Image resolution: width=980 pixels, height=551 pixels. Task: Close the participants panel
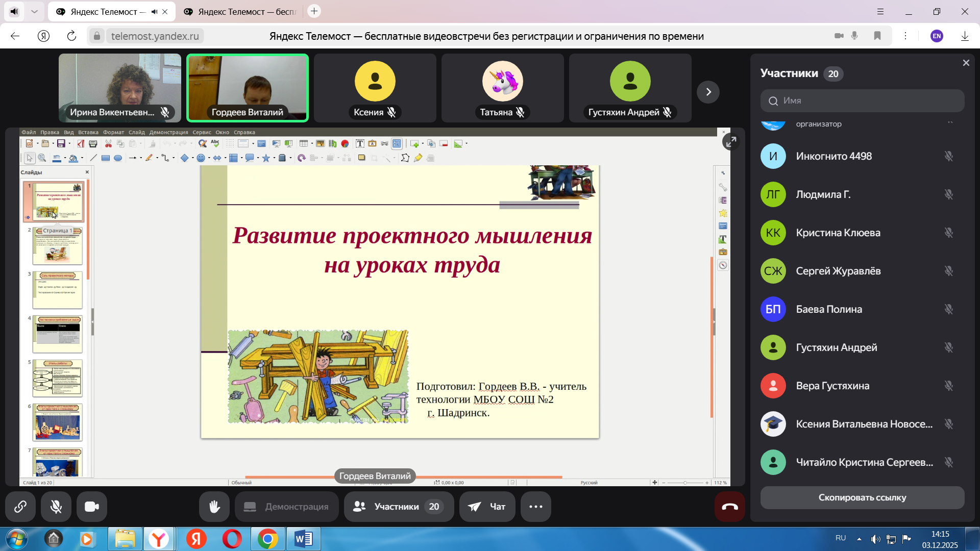(x=966, y=63)
